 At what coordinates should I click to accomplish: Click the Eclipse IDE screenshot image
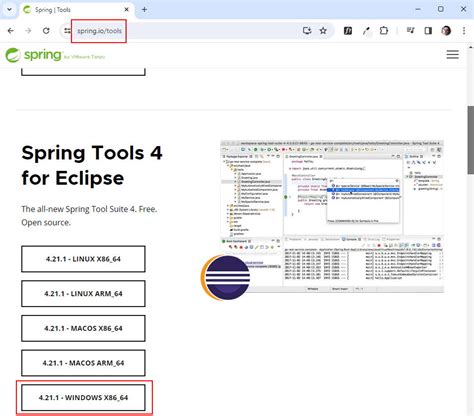pyautogui.click(x=332, y=217)
